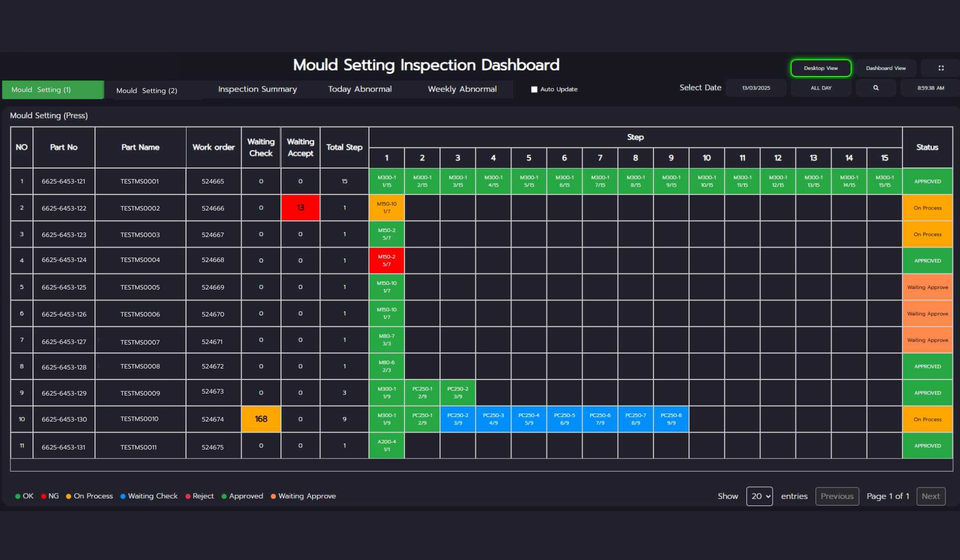This screenshot has height=560, width=960.
Task: Switch to Mould Setting (2) tab
Action: click(x=146, y=90)
